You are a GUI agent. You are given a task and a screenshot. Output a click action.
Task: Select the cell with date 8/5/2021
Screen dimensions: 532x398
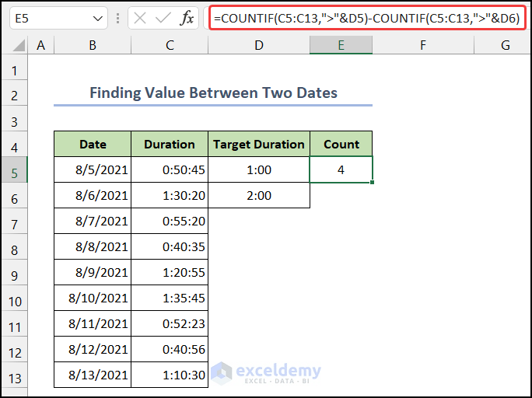click(93, 169)
